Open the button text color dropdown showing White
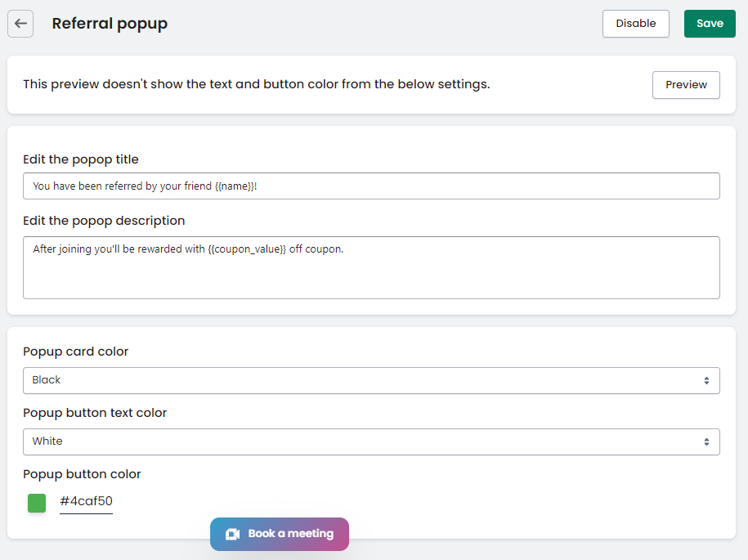Image resolution: width=748 pixels, height=560 pixels. pos(370,441)
